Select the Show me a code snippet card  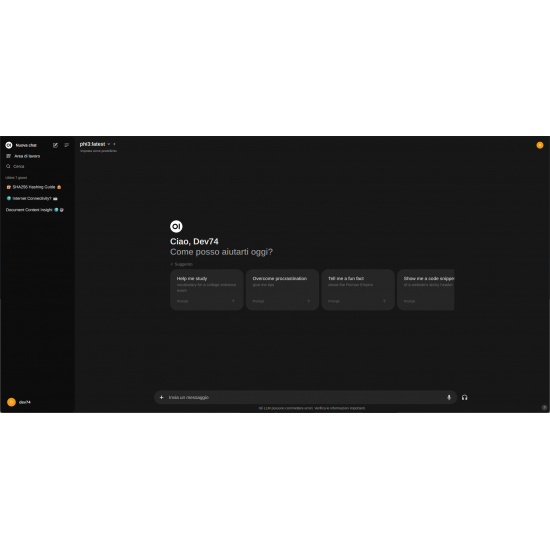[x=425, y=290]
